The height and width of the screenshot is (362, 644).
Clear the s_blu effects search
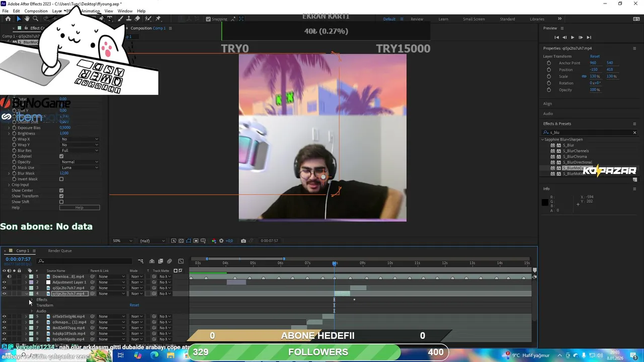[x=634, y=132]
